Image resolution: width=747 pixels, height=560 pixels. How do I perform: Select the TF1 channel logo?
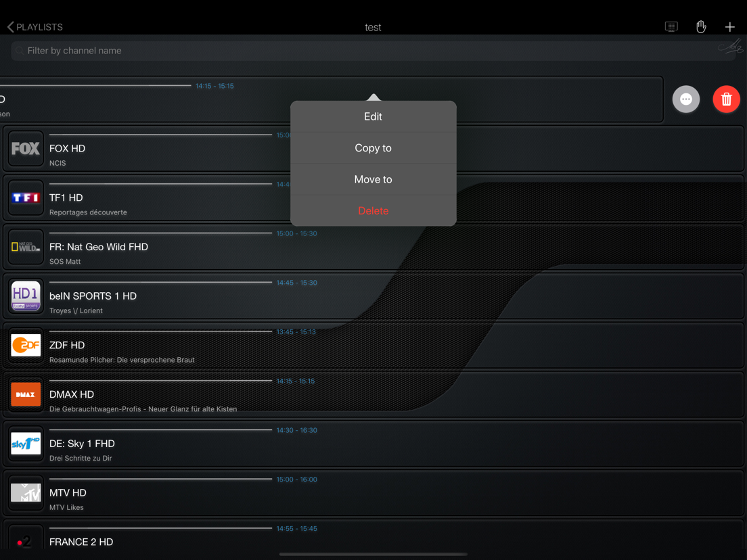[x=25, y=197]
